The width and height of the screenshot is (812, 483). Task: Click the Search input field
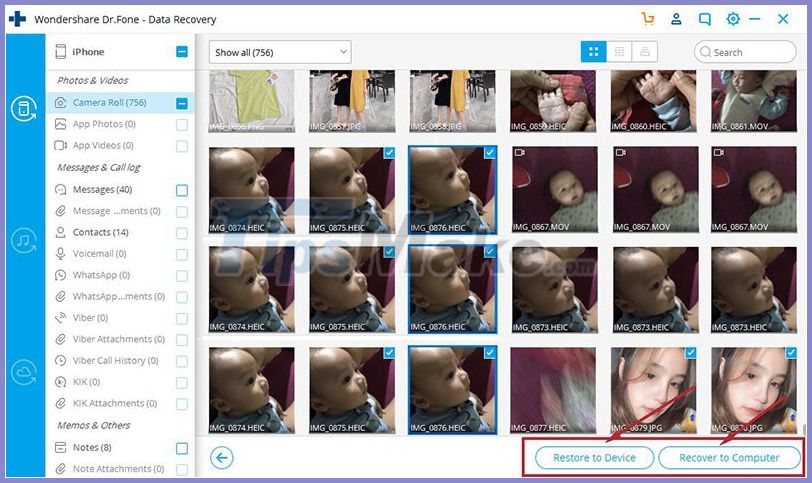[x=745, y=52]
